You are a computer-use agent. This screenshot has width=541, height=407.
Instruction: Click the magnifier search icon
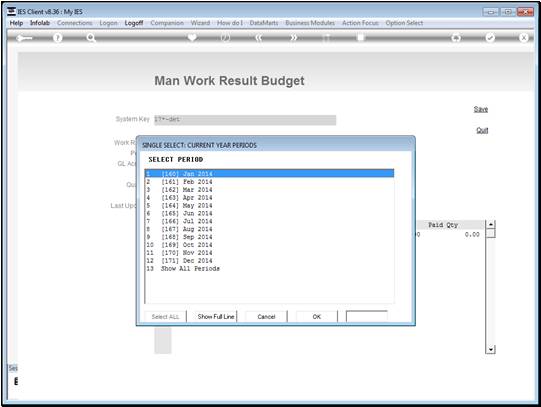pyautogui.click(x=91, y=38)
